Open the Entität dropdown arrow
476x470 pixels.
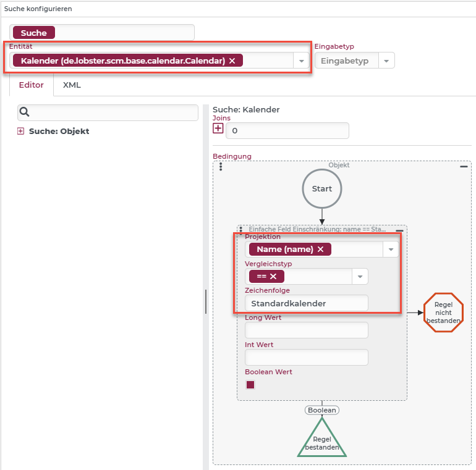301,61
